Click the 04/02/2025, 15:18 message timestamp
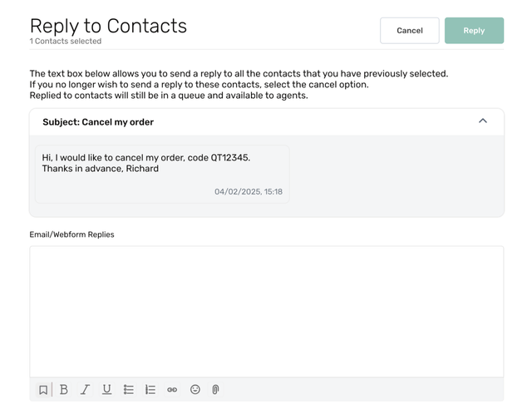532x414 pixels. pos(248,192)
